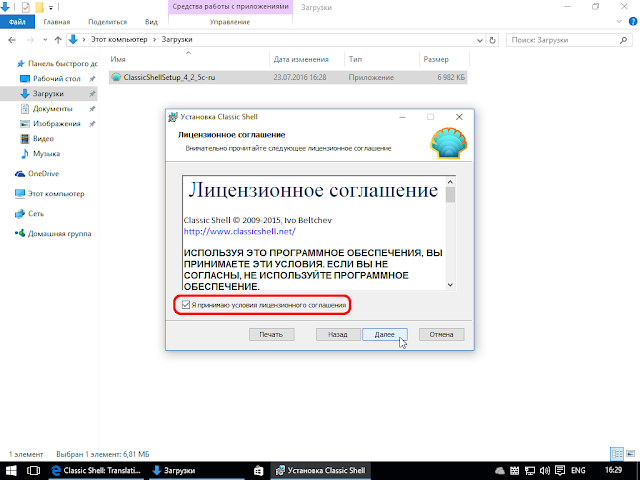Open the classicshell.net hyperlink

tap(240, 231)
